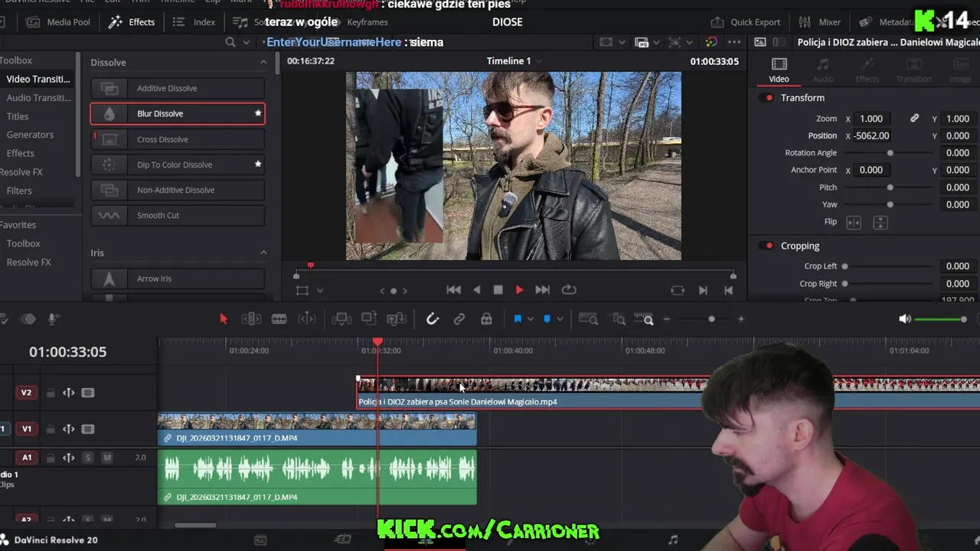Adjust the timeline zoom slider handle

click(711, 319)
